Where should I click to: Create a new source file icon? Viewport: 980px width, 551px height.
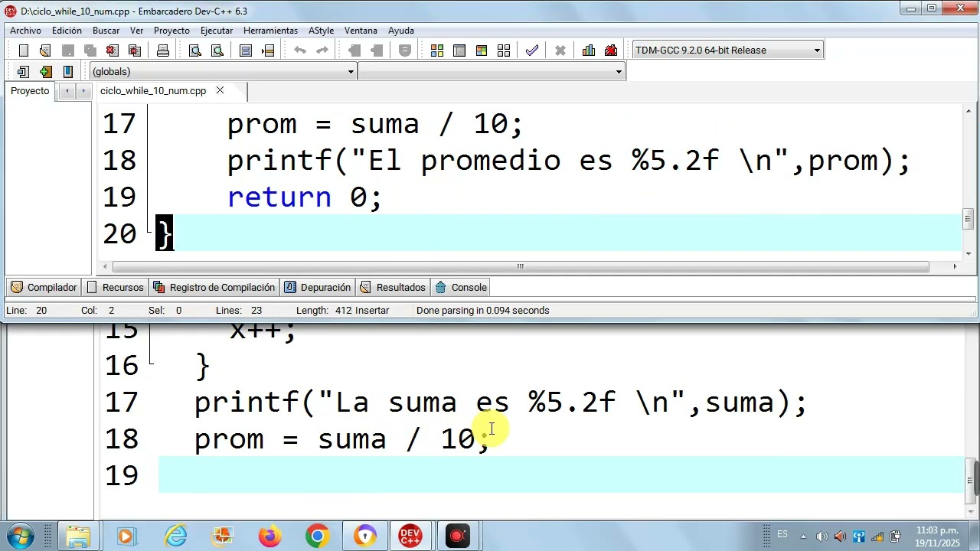pyautogui.click(x=23, y=51)
